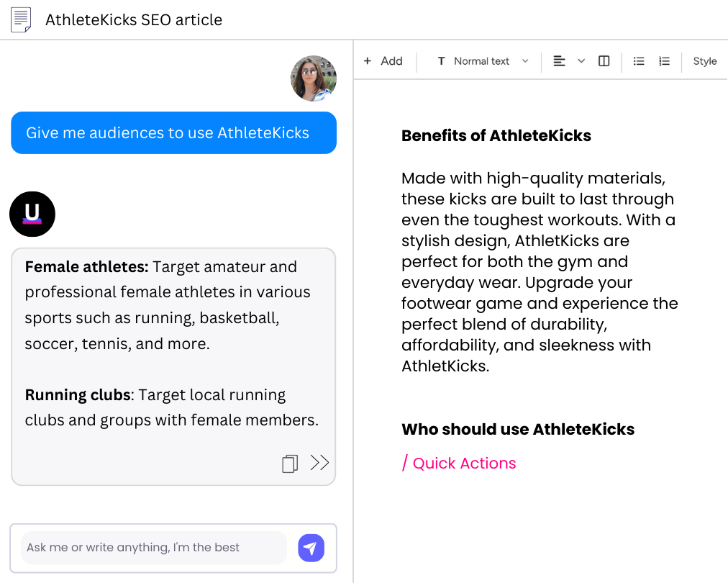Click the 'Benefits of AthleteKicks' heading
728x583 pixels.
coord(496,135)
